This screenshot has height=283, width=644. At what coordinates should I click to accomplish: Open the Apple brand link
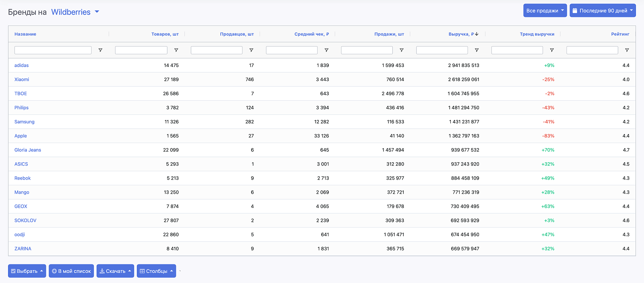coord(21,136)
